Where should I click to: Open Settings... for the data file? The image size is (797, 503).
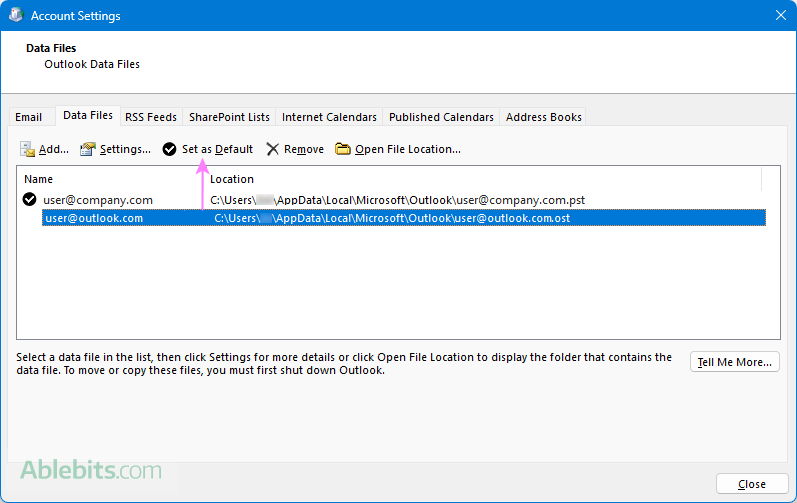pos(125,149)
